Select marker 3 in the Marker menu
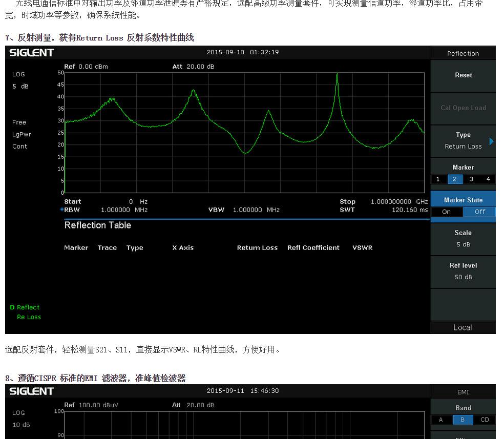This screenshot has height=439, width=504. pyautogui.click(x=471, y=179)
